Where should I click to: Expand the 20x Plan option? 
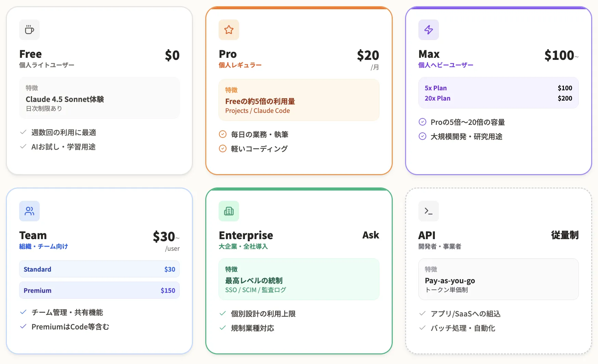pyautogui.click(x=498, y=98)
